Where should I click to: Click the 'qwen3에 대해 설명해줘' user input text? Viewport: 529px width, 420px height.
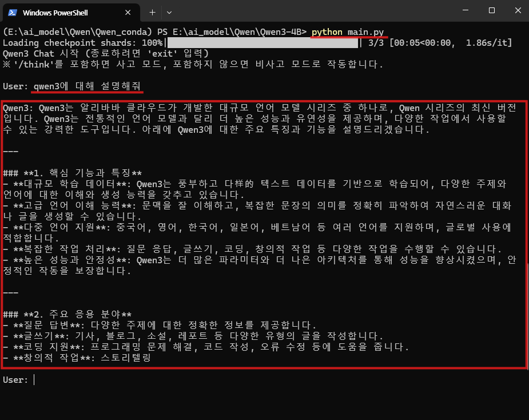pyautogui.click(x=87, y=86)
